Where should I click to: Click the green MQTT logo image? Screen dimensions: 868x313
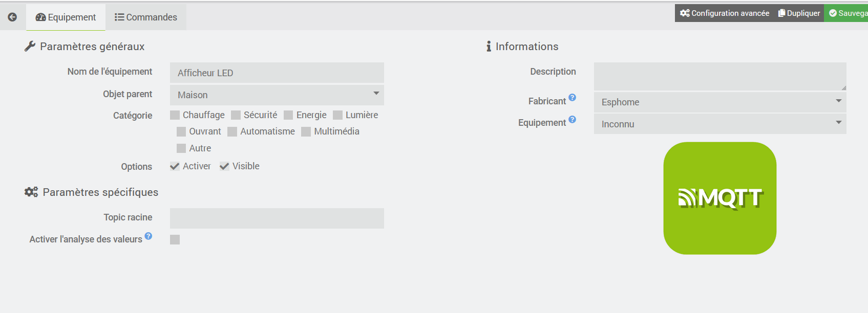click(719, 198)
